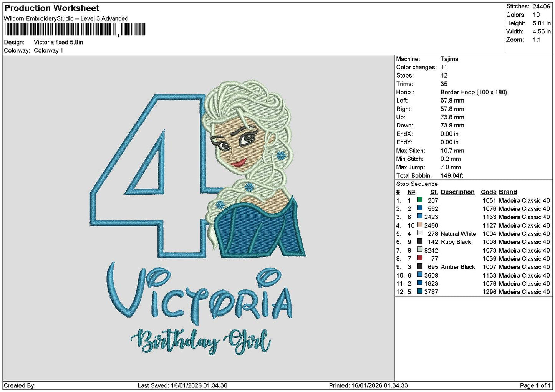Image resolution: width=555 pixels, height=392 pixels.
Task: Select the Natural White color swatch
Action: click(x=420, y=233)
